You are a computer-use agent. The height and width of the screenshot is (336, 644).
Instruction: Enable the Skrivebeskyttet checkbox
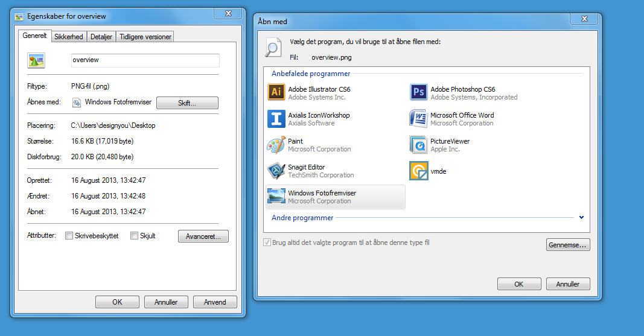[x=69, y=236]
